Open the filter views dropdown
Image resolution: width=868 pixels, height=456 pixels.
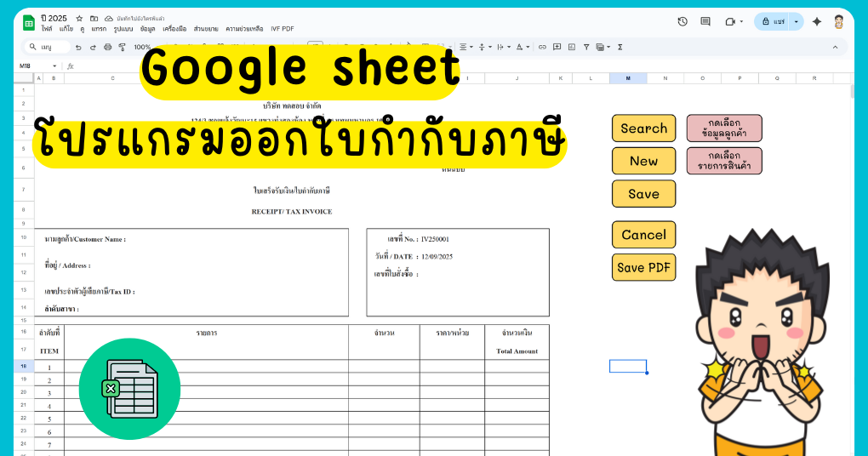point(602,47)
